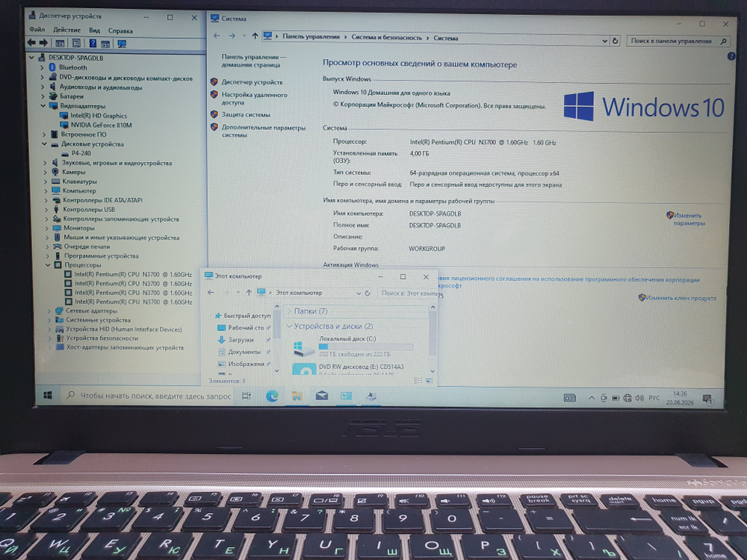Show hidden tray icons chevron on taskbar
The height and width of the screenshot is (560, 747).
click(x=591, y=398)
